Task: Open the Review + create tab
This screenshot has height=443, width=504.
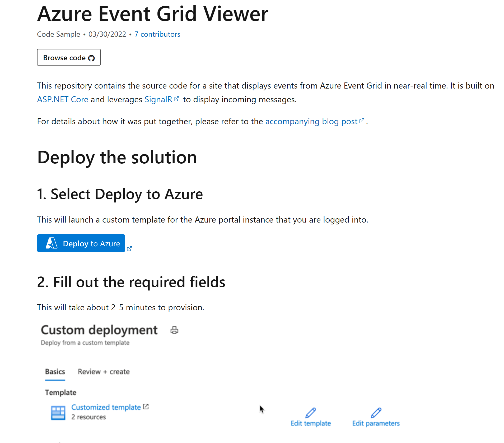Action: click(104, 372)
